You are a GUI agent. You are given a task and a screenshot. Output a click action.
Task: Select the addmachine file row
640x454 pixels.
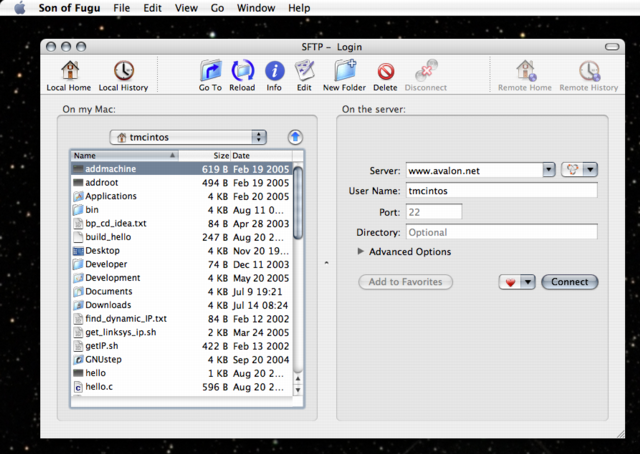coord(182,169)
